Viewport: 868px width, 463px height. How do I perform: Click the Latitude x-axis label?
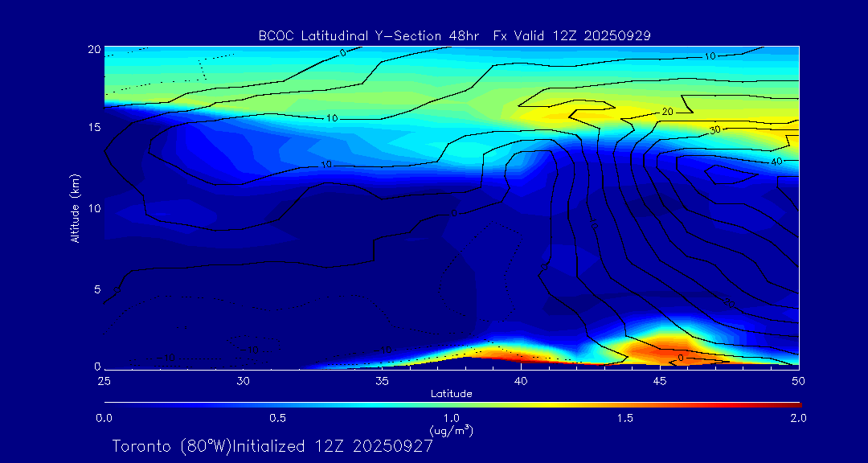point(451,394)
